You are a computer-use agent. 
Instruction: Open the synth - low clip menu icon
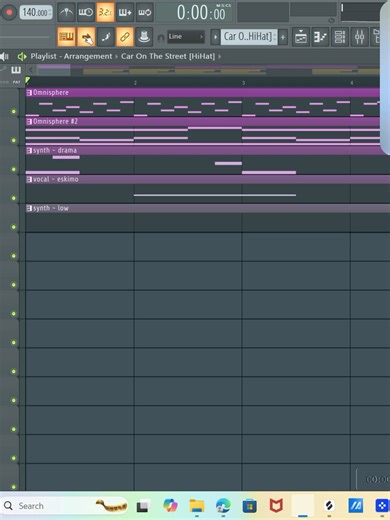(x=29, y=208)
